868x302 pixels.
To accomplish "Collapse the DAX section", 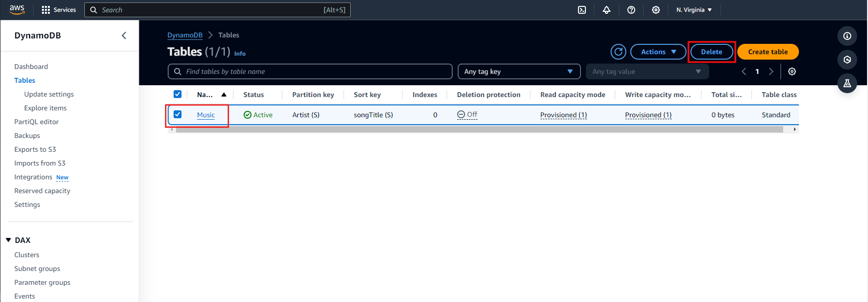I will click(x=8, y=240).
